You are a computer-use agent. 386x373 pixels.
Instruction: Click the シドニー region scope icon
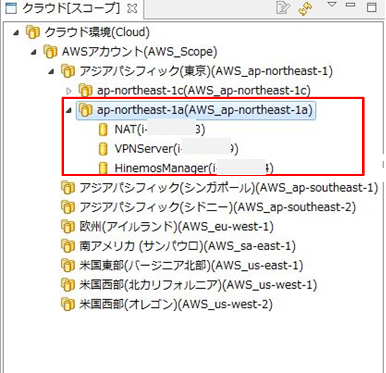[67, 207]
